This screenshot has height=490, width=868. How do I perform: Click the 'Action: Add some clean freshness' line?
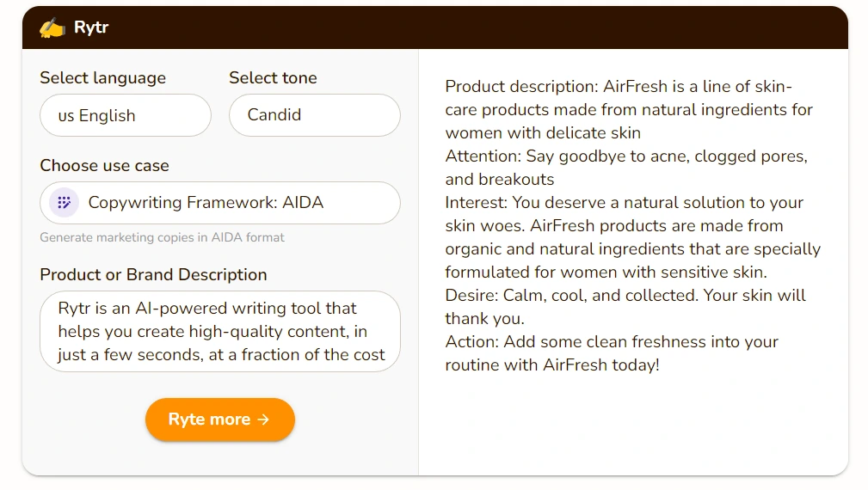click(611, 352)
